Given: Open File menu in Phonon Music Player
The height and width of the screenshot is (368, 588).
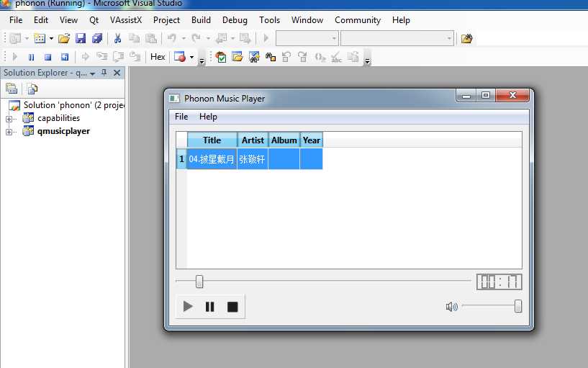Looking at the screenshot, I should [181, 117].
